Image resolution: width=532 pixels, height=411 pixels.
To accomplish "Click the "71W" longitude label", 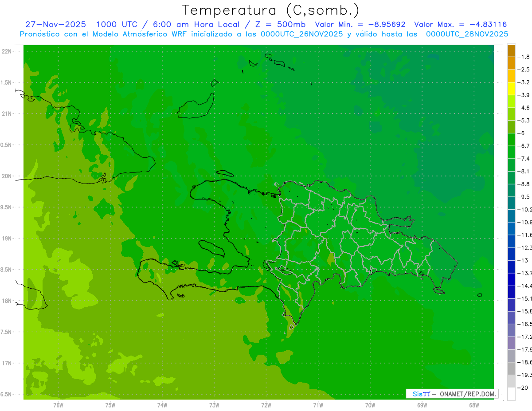I will [x=318, y=405].
